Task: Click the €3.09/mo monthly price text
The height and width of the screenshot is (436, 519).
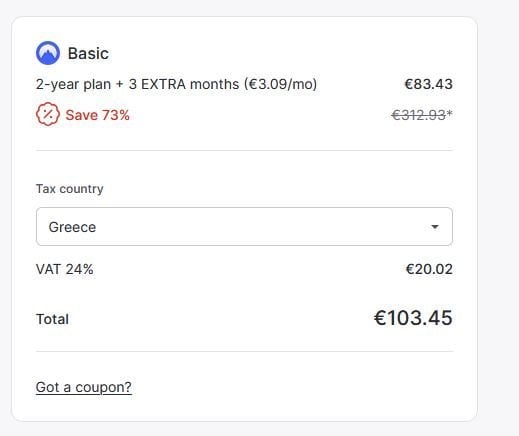Action: 281,84
